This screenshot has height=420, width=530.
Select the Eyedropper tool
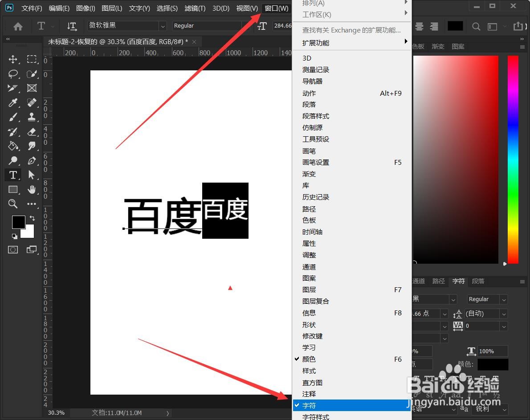coord(13,103)
